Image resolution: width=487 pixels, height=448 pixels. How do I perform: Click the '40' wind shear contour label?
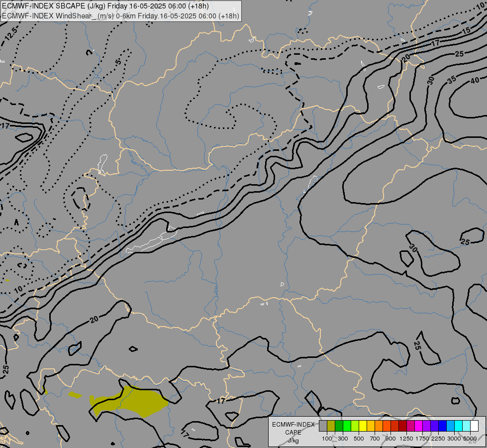pyautogui.click(x=475, y=81)
